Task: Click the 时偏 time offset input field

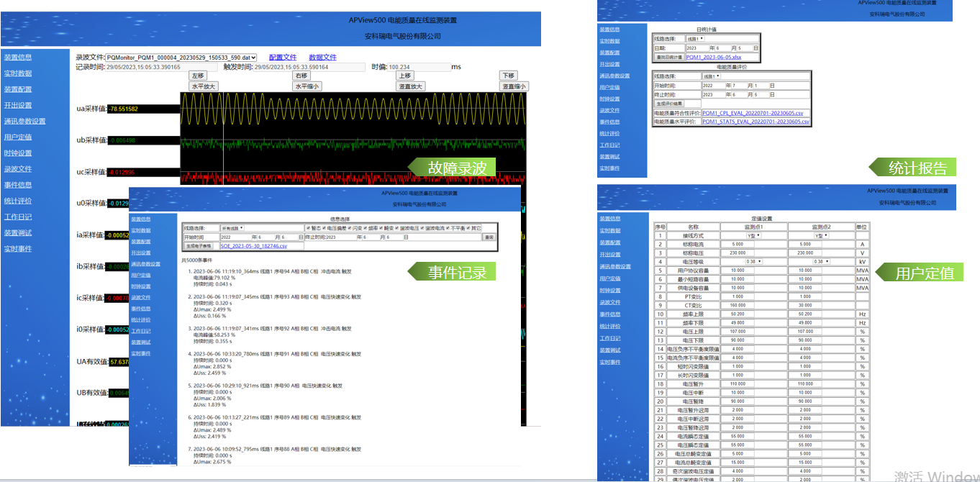Action: (419, 67)
